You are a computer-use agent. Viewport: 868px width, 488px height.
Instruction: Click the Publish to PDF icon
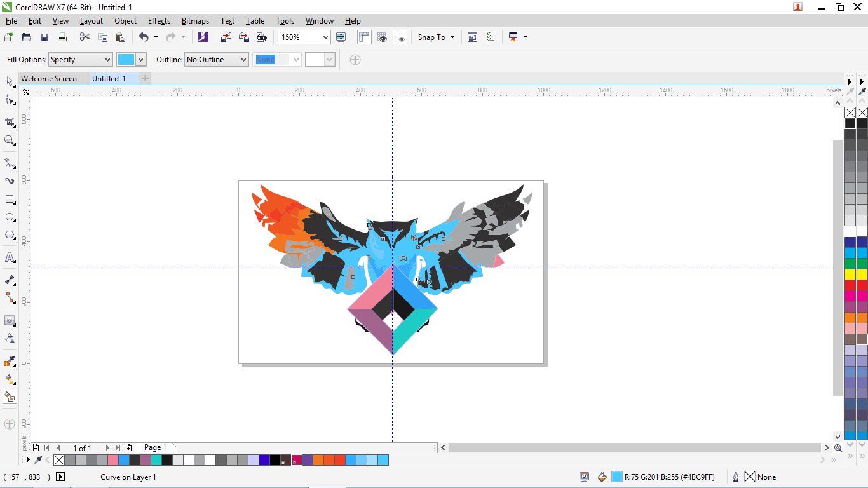(x=261, y=37)
